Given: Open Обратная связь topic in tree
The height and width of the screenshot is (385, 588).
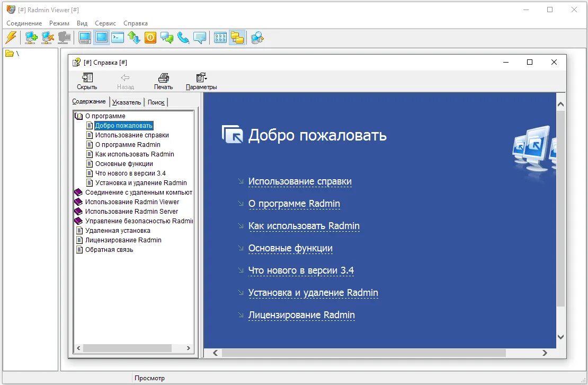Looking at the screenshot, I should coord(109,250).
